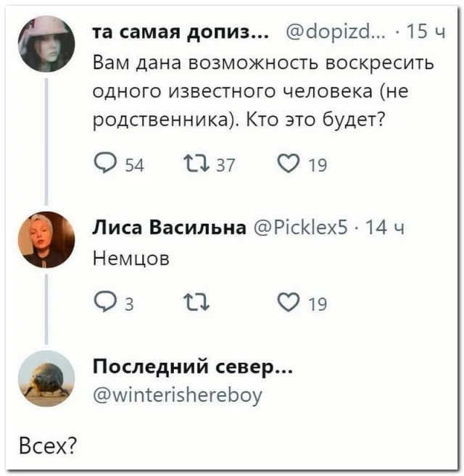Reply to Лиса Васильна's tweet
The width and height of the screenshot is (464, 476).
(107, 304)
